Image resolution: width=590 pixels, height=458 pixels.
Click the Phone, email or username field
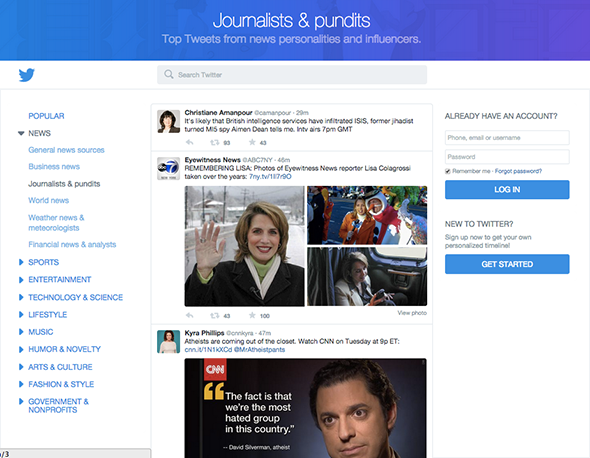(507, 138)
